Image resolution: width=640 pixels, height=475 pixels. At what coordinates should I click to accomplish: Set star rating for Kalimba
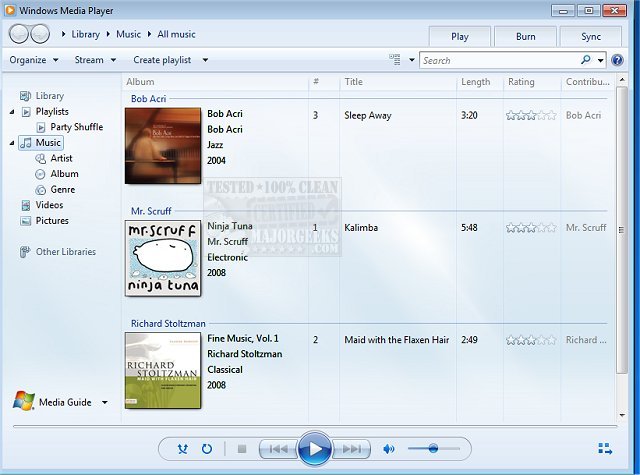click(x=531, y=228)
